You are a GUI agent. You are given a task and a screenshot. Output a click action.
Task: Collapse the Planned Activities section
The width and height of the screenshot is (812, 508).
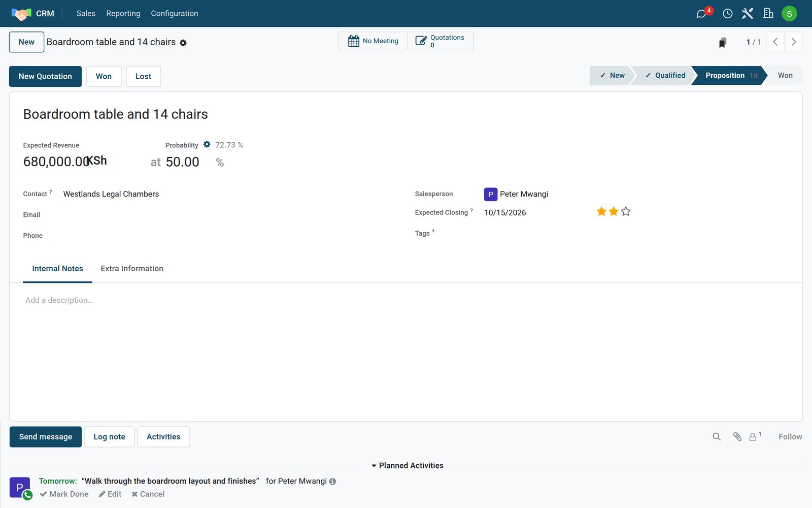(x=407, y=466)
